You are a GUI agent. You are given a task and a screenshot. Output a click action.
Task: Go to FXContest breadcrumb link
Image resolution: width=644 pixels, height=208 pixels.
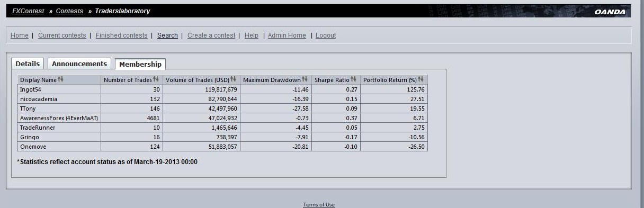(x=28, y=11)
